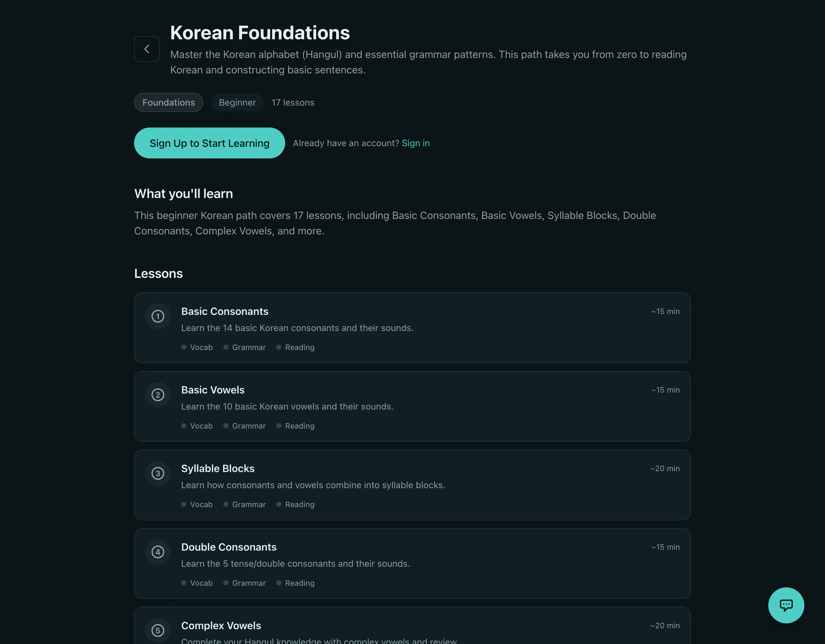Image resolution: width=825 pixels, height=644 pixels.
Task: Open the Double Consonants lesson
Action: [412, 563]
